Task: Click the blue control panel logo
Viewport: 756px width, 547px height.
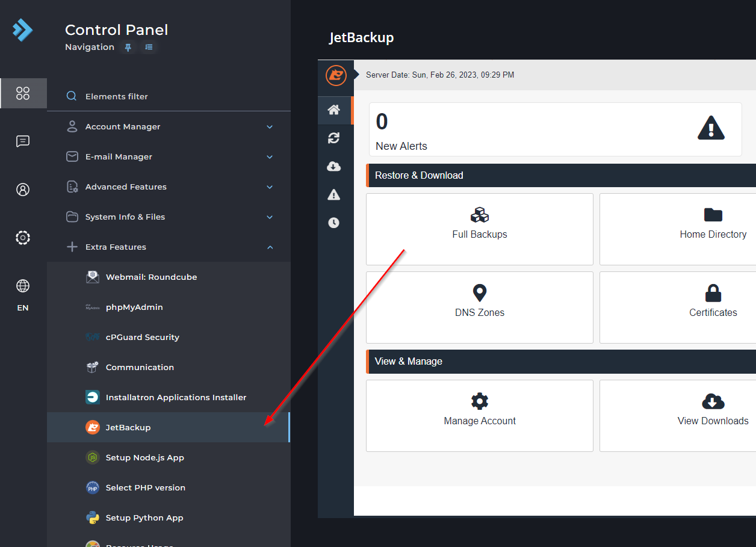Action: [x=23, y=29]
